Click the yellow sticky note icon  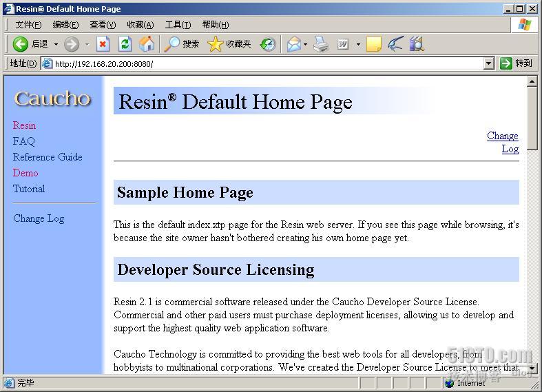tap(373, 44)
